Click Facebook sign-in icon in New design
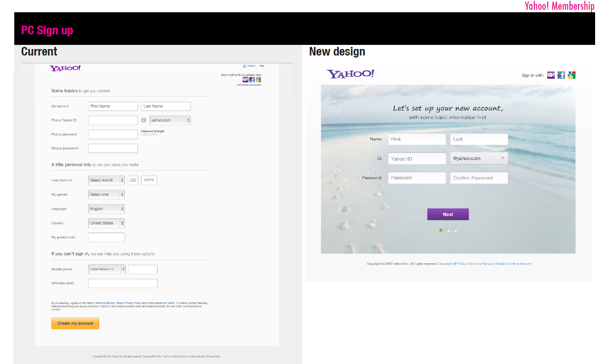The width and height of the screenshot is (609, 364). (561, 75)
